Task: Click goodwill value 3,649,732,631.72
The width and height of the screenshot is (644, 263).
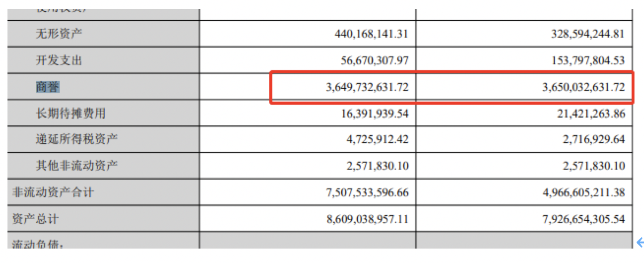Action: [x=367, y=87]
